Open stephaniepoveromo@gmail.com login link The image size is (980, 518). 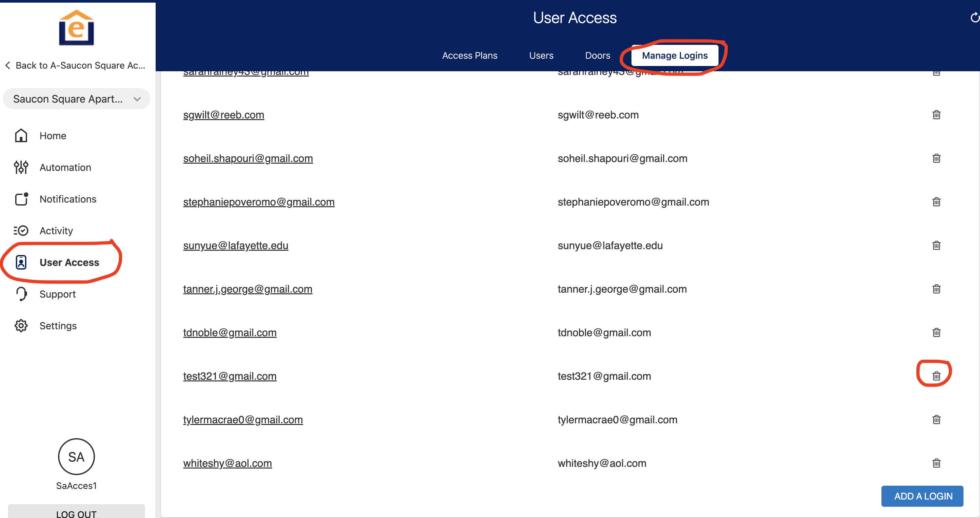[259, 202]
